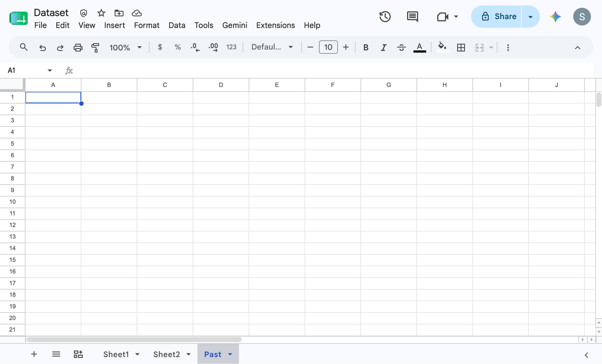Activate the paint format tool
Screen dimensions: 602x364
pyautogui.click(x=95, y=48)
